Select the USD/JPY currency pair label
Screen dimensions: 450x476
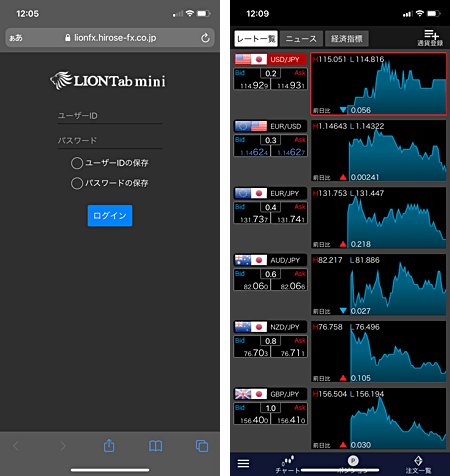[x=285, y=60]
